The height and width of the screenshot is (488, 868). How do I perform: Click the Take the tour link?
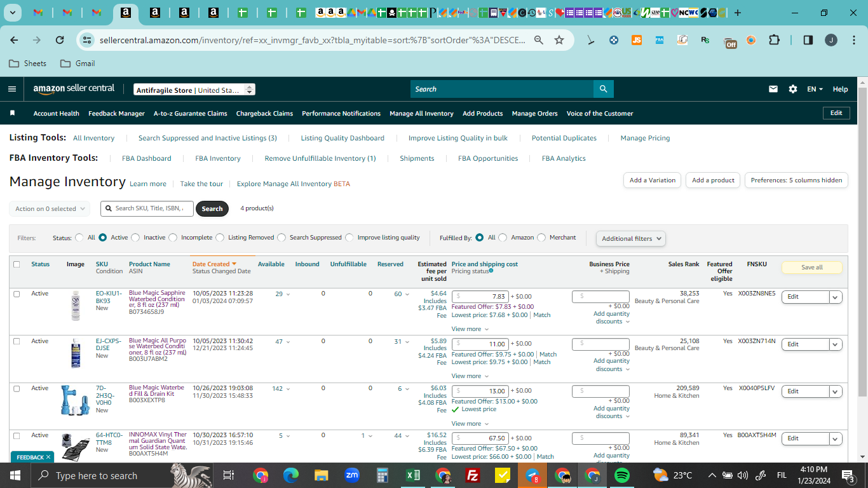(201, 184)
